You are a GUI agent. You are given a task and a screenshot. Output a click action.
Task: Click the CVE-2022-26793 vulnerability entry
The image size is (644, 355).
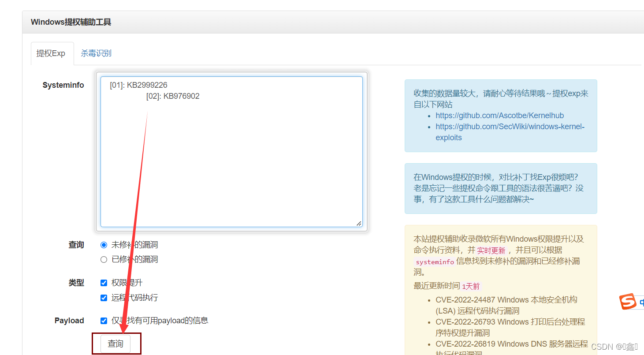pyautogui.click(x=510, y=327)
